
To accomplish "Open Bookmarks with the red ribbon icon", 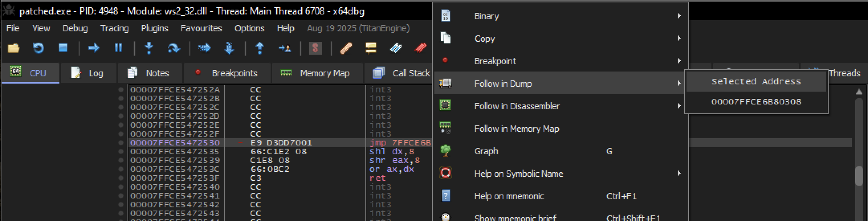I will click(x=420, y=48).
